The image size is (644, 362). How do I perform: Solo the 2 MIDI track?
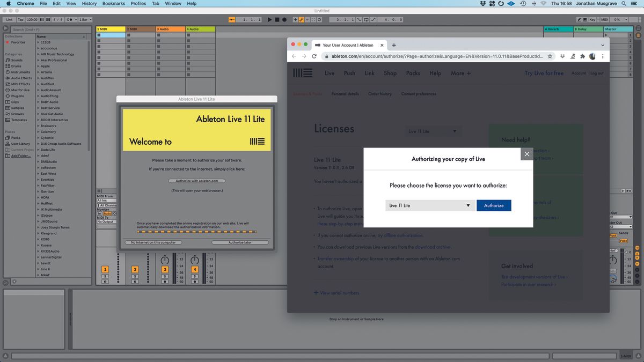135,276
